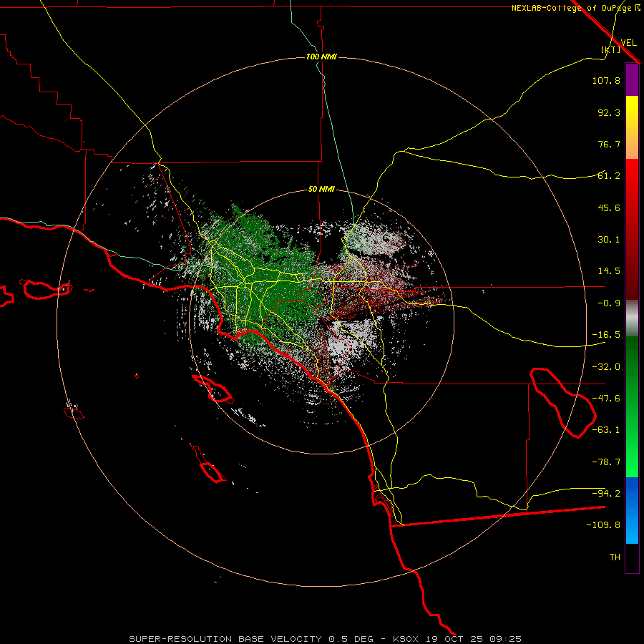Select the purple segment of the velocity scale
Viewport: 644px width, 644px height.
click(632, 79)
